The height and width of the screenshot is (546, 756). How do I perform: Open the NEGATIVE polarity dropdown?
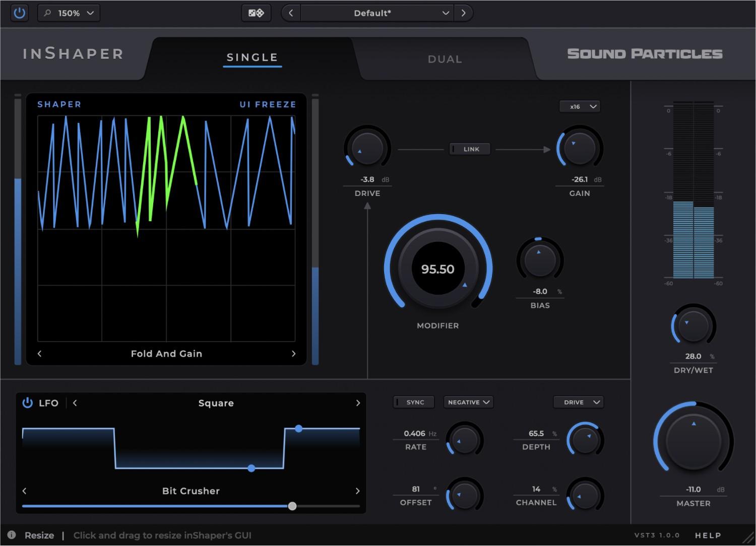468,402
